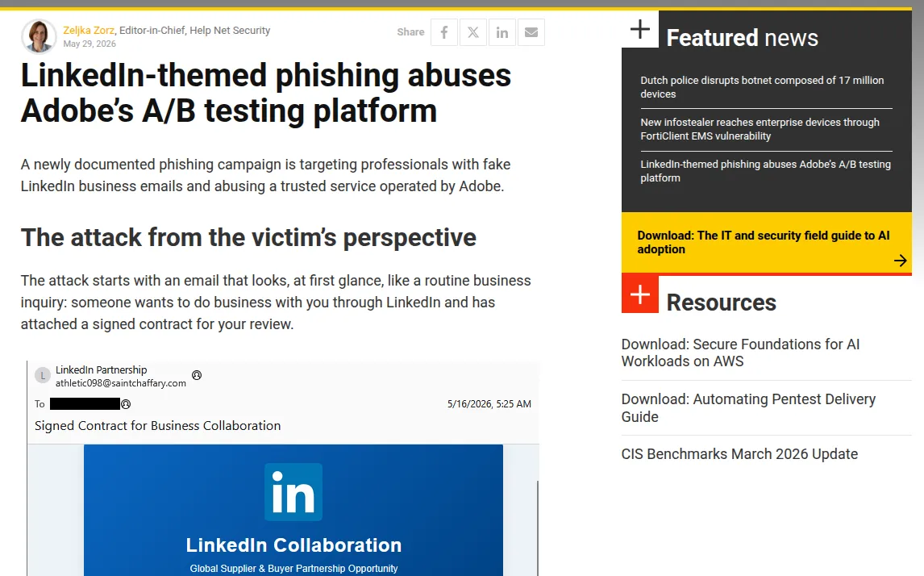The image size is (924, 576).
Task: Click the date May 29, 2026
Action: coord(89,44)
